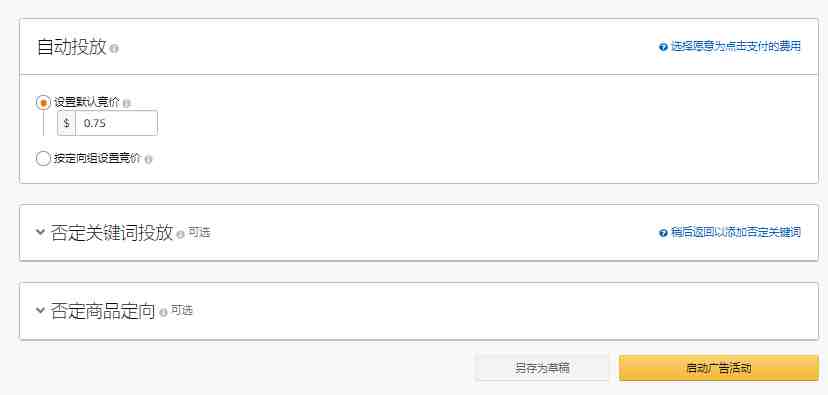Screen dimensions: 828x395
Task: Click info icon next to 否定商品定向
Action: (163, 312)
